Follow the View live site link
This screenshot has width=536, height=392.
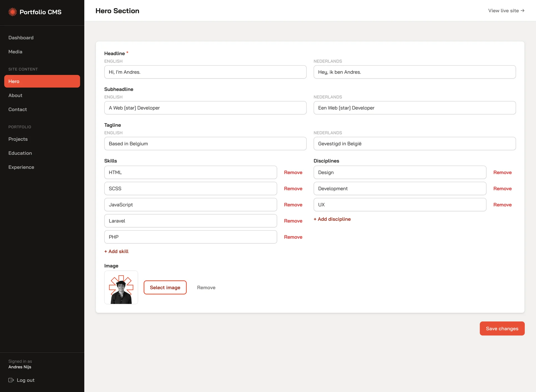(506, 11)
